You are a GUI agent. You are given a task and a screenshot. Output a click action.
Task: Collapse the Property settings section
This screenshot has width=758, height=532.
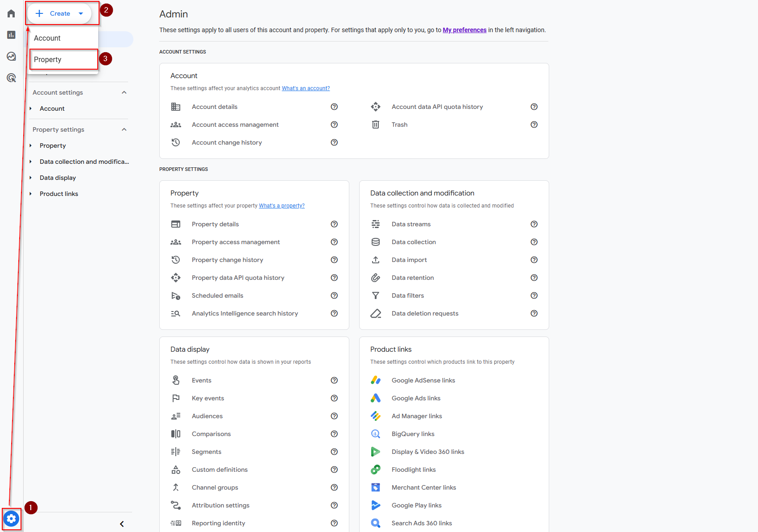[124, 129]
